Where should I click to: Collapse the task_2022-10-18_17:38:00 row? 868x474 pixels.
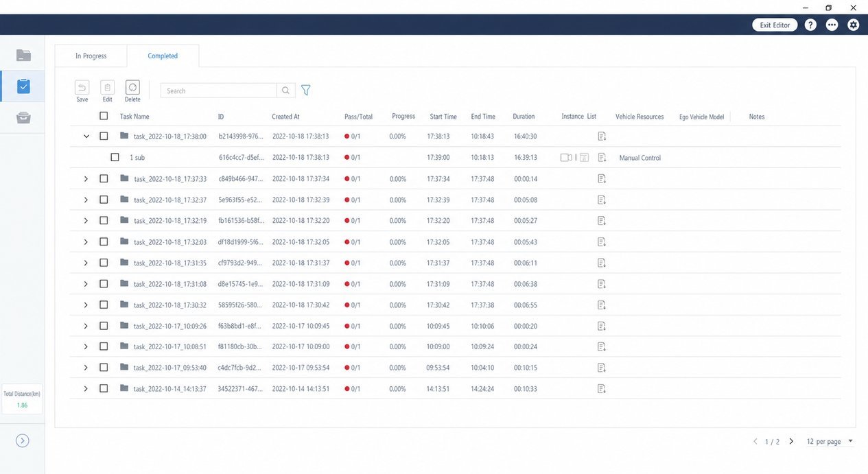[86, 137]
